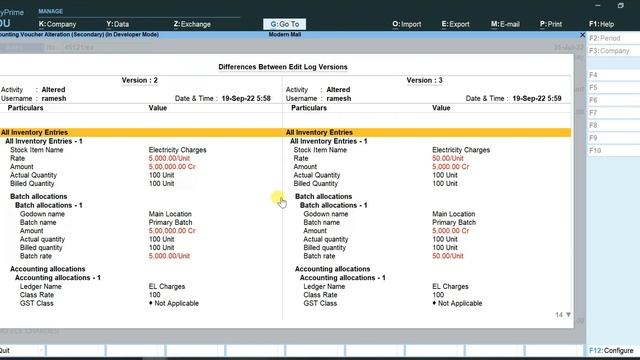
Task: Restore the application window size
Action: click(x=620, y=5)
